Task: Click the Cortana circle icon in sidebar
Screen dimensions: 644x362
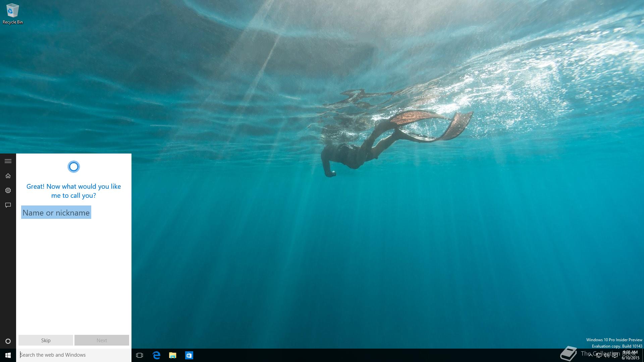Action: (8, 341)
